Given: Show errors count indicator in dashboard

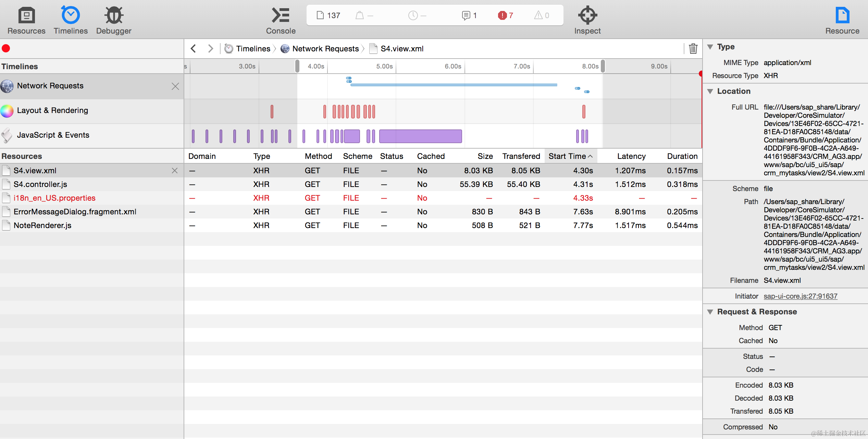Looking at the screenshot, I should pos(505,15).
